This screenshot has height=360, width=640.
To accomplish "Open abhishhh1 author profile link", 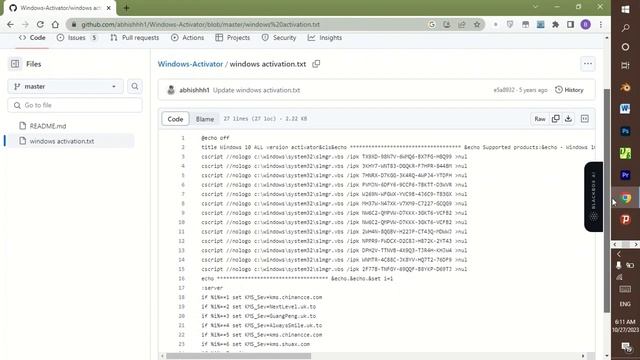I will [x=194, y=90].
